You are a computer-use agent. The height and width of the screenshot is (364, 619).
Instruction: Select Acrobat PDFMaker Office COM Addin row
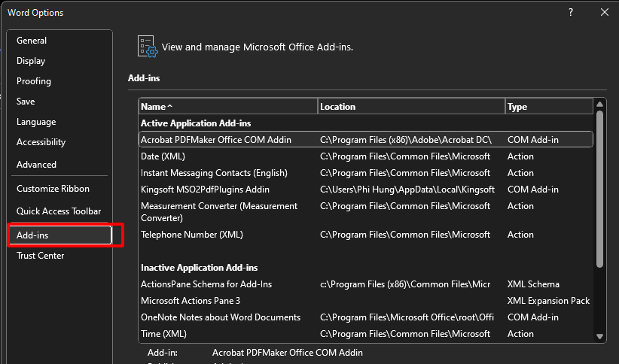216,140
